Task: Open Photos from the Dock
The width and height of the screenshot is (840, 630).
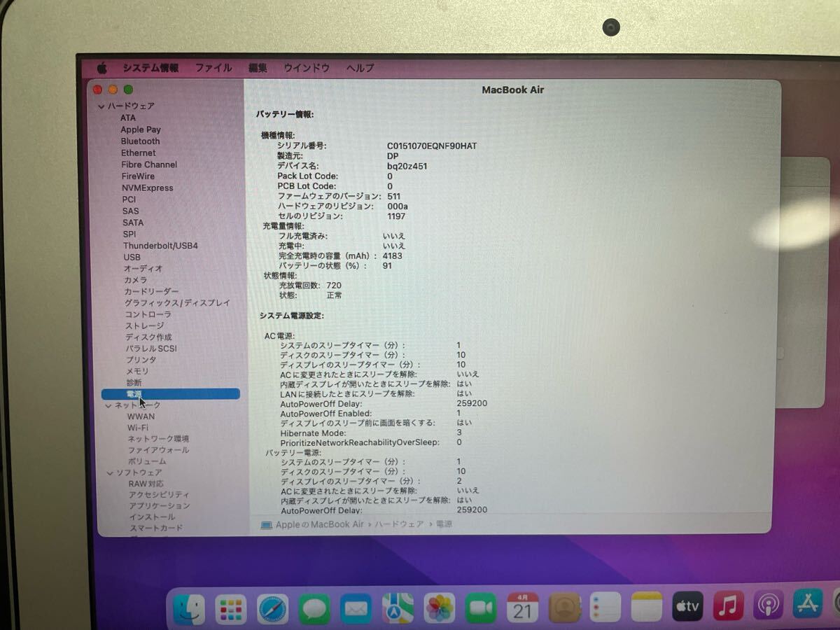Action: [x=440, y=608]
